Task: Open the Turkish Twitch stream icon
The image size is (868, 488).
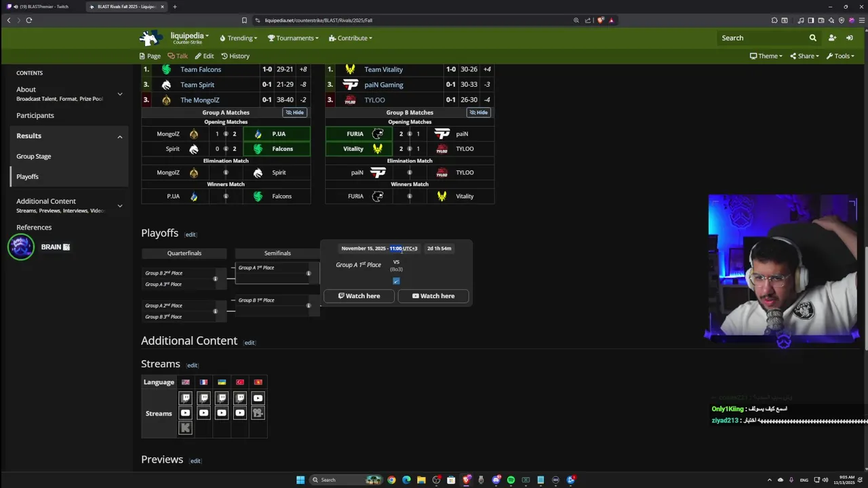Action: coord(239,398)
